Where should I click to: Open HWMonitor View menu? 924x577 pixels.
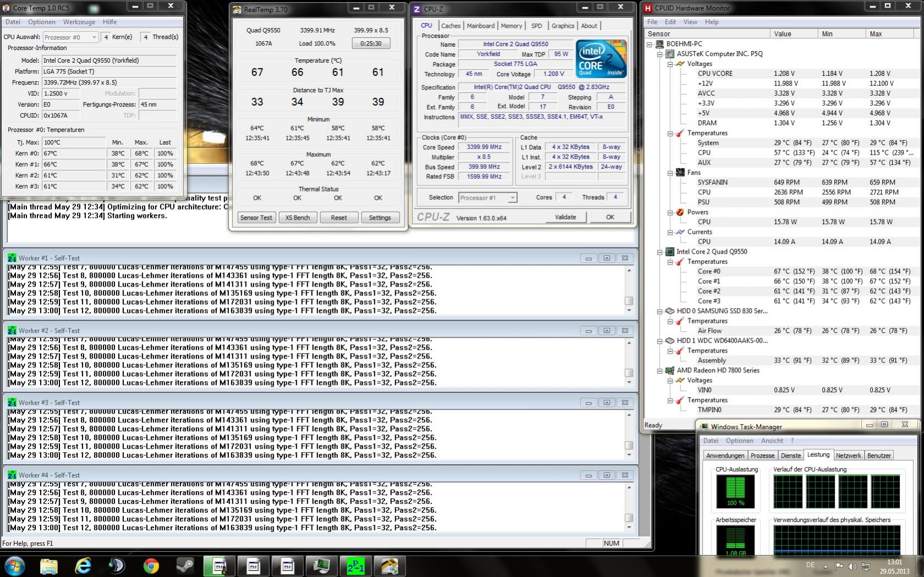tap(690, 22)
